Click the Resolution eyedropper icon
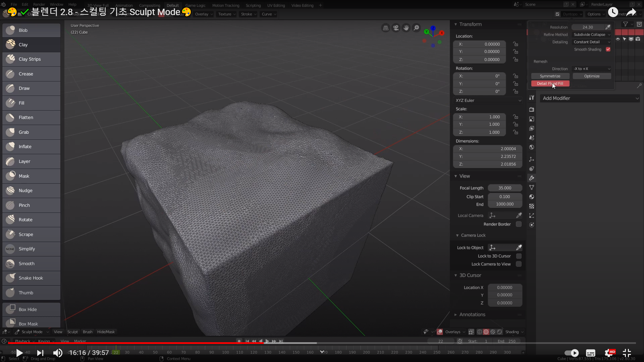This screenshot has height=362, width=644. 608,27
